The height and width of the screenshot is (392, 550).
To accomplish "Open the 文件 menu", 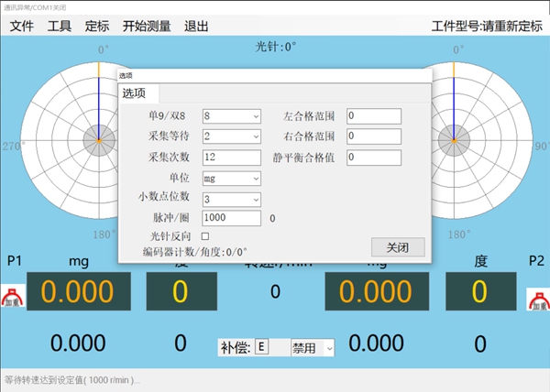I will click(22, 27).
